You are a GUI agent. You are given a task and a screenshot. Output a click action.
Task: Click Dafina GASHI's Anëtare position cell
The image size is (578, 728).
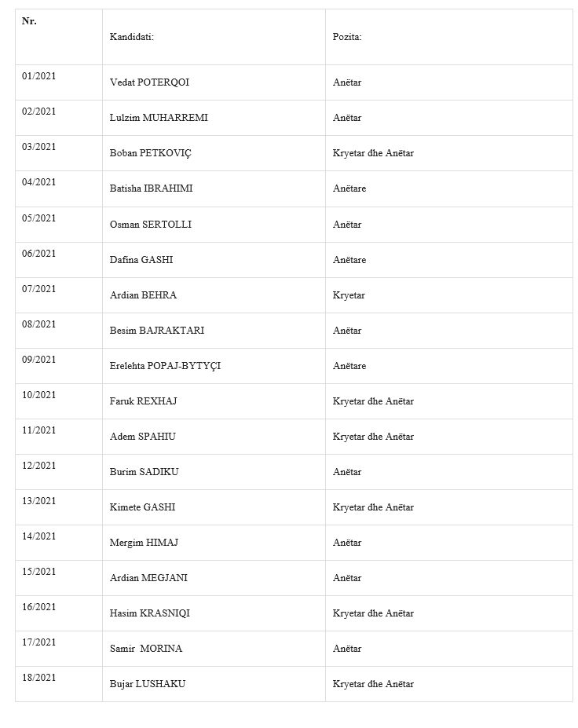pos(449,260)
